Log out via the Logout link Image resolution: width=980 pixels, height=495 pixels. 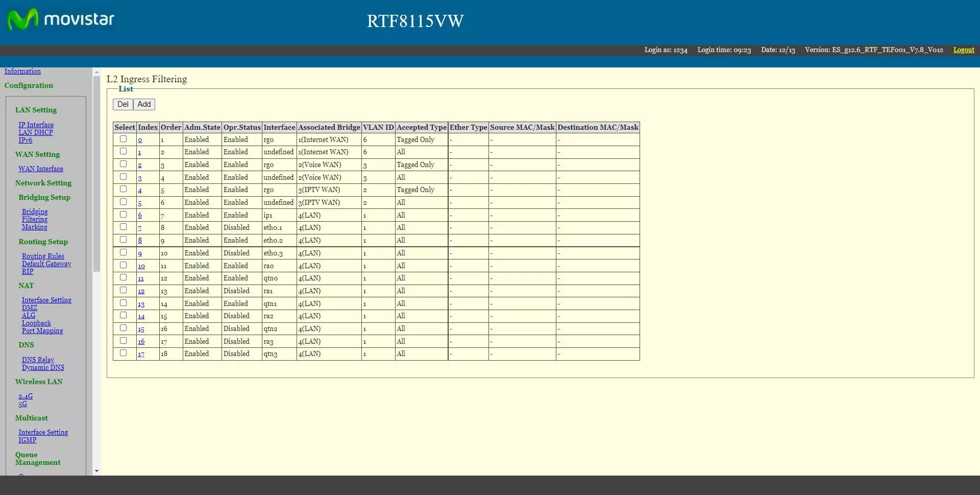point(963,50)
